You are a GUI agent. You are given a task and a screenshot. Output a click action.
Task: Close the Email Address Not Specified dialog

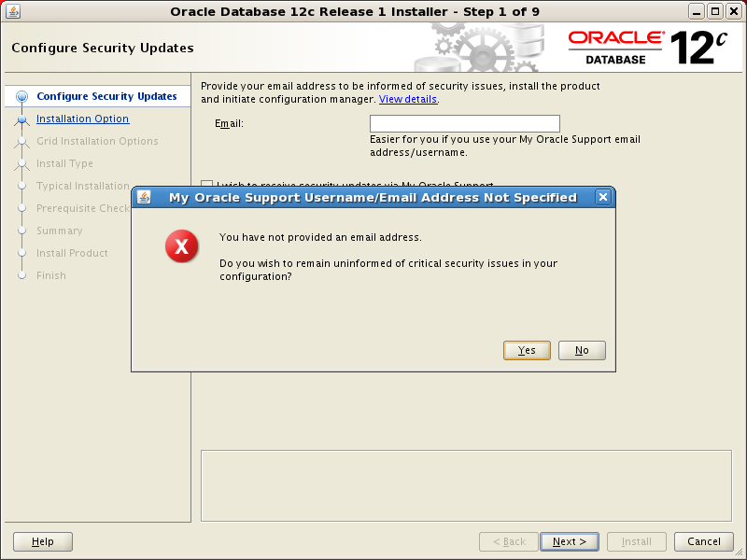(602, 197)
